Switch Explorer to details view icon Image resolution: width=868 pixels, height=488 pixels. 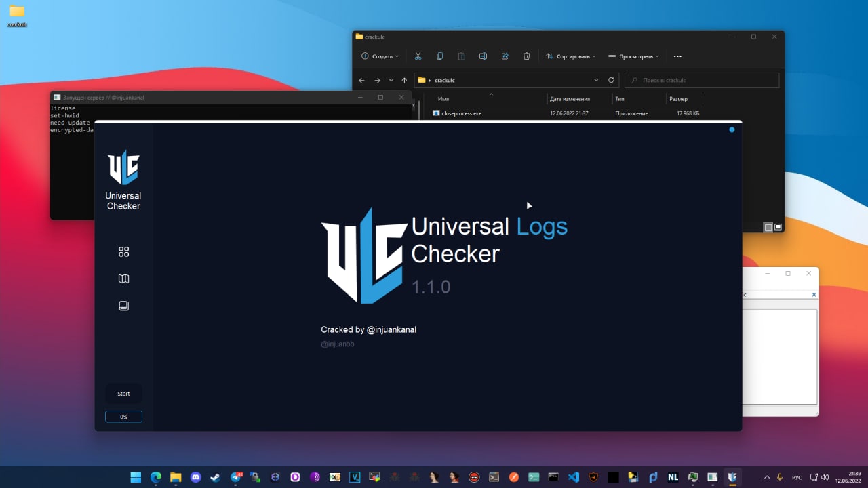pos(768,227)
